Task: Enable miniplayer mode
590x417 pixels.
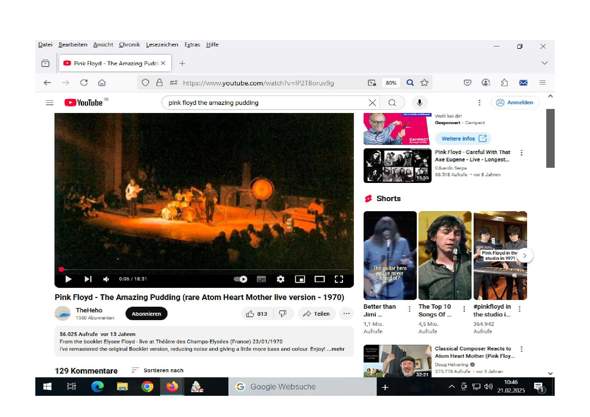Action: click(x=300, y=279)
